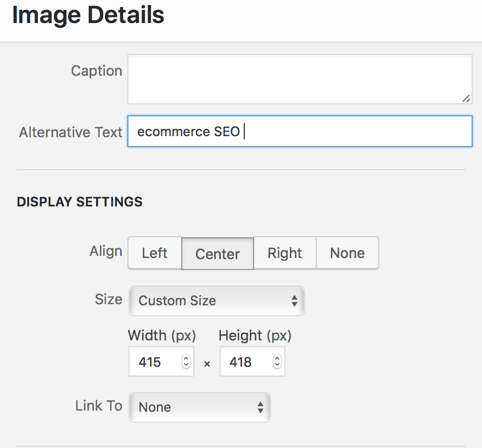
Task: Click the caption resize handle corner
Action: tap(466, 98)
